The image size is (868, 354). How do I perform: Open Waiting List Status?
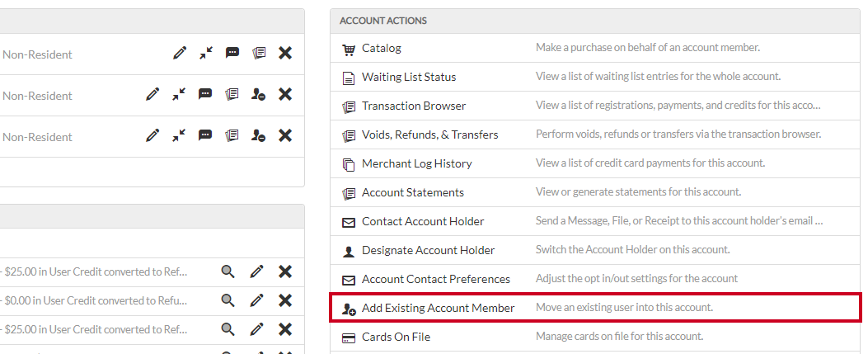pyautogui.click(x=409, y=77)
